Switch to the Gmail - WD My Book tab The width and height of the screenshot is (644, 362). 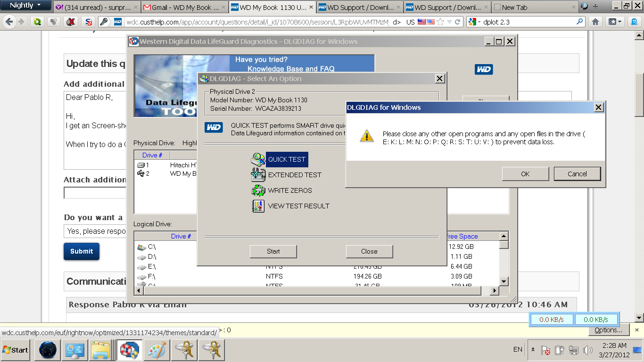[x=184, y=7]
